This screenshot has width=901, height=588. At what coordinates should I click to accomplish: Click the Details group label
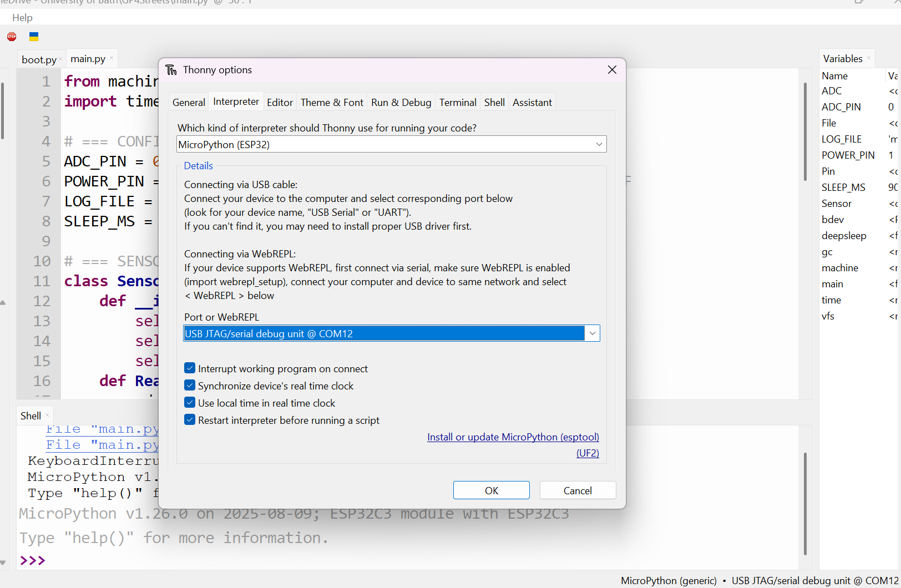(198, 166)
